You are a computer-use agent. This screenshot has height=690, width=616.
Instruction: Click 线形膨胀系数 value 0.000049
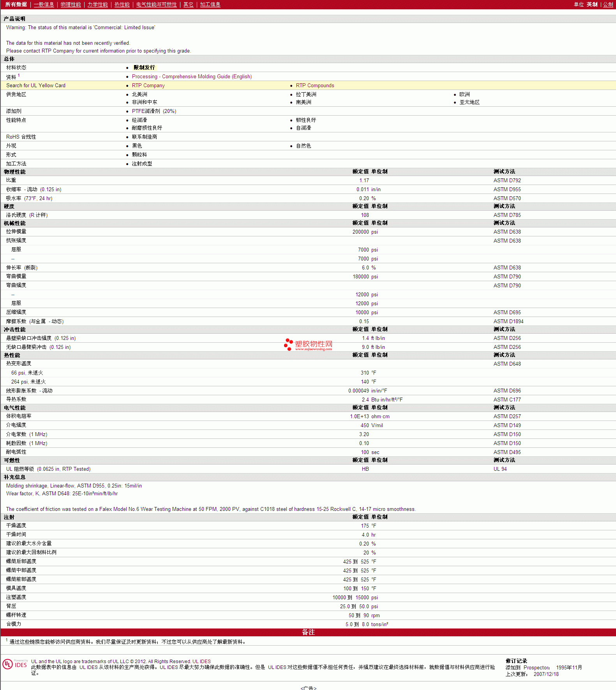358,391
